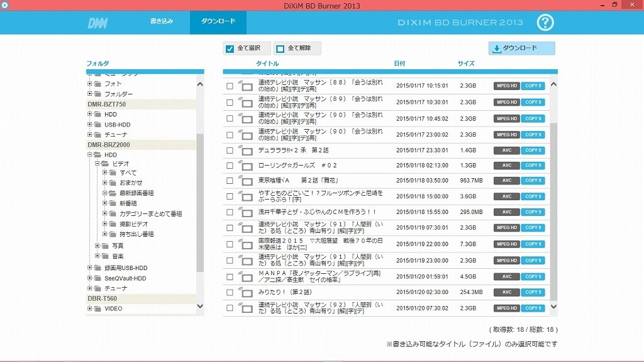The height and width of the screenshot is (362, 644).
Task: Check the box for やすとものどこいこ row
Action: pos(230,196)
